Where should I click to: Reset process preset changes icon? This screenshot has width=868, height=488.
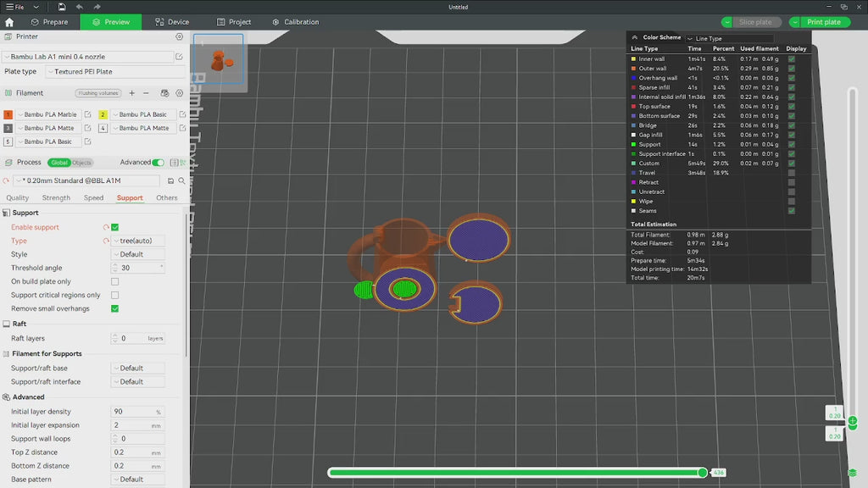tap(6, 181)
